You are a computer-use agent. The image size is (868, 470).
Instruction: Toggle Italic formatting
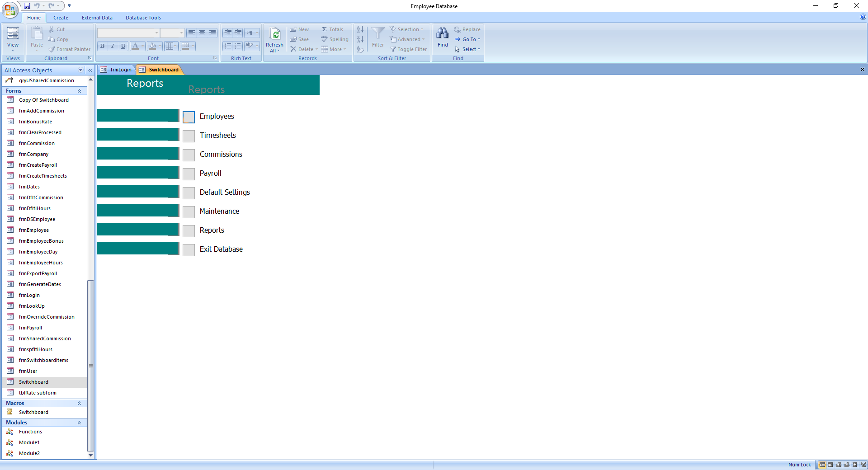113,46
